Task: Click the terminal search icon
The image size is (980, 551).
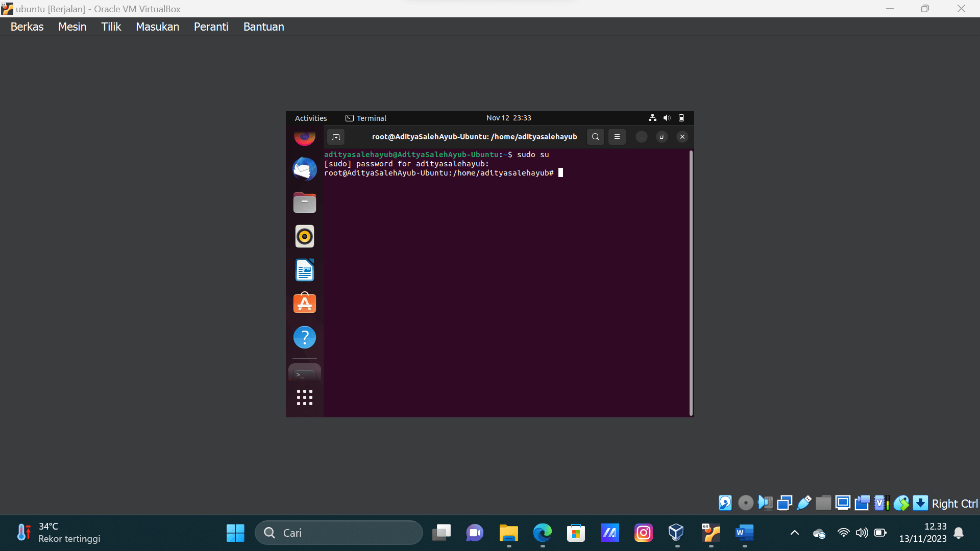Action: [x=595, y=137]
